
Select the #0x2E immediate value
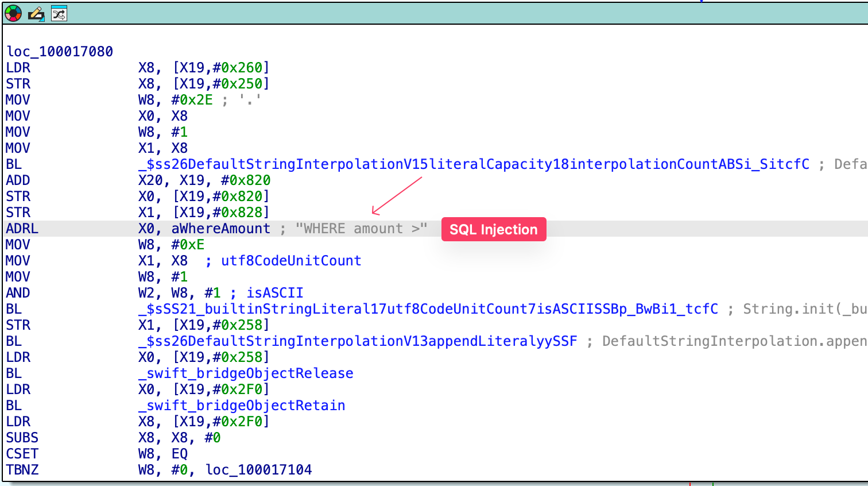[192, 100]
